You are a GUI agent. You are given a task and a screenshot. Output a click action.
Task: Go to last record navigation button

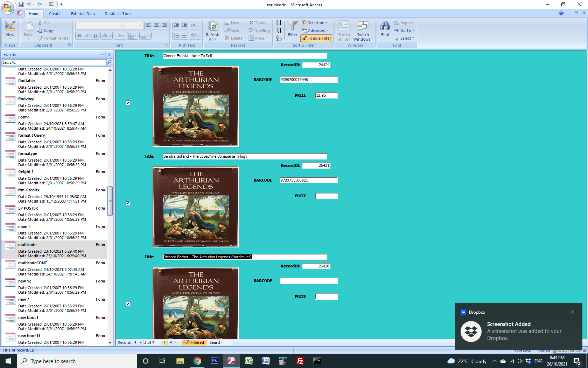(x=171, y=342)
